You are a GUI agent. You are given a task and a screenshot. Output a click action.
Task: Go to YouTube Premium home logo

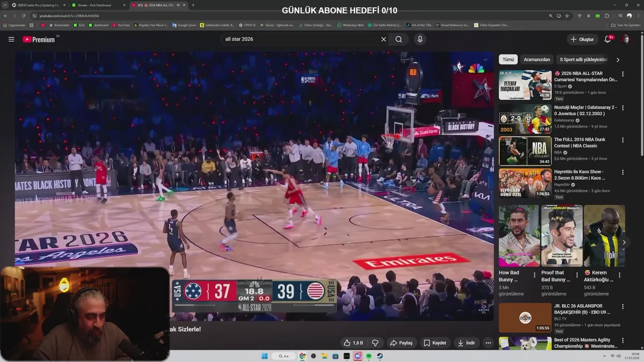pos(39,39)
